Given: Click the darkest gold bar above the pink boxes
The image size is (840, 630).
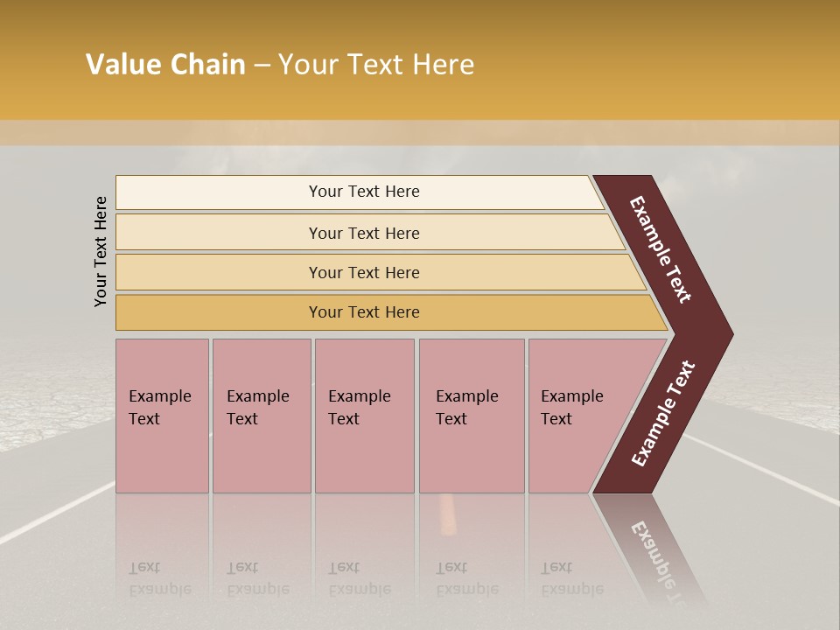Looking at the screenshot, I should pos(364,312).
